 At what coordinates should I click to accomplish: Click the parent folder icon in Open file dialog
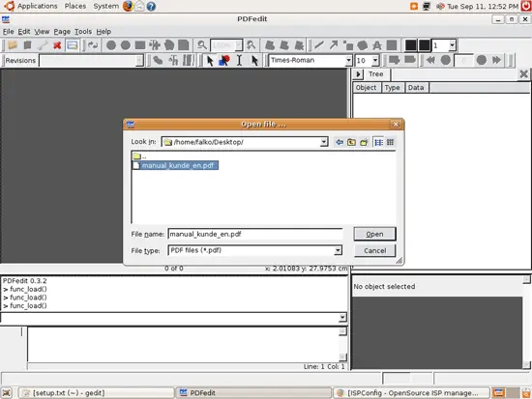(x=351, y=142)
